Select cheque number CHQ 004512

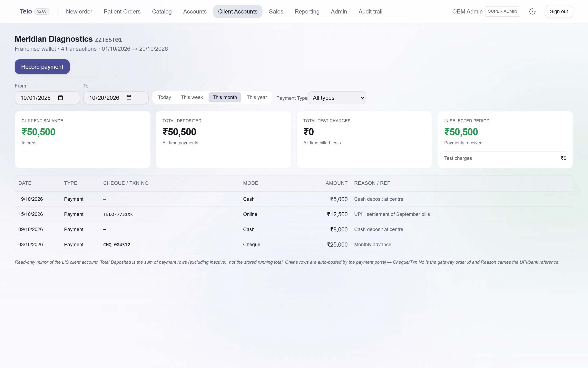pyautogui.click(x=117, y=245)
